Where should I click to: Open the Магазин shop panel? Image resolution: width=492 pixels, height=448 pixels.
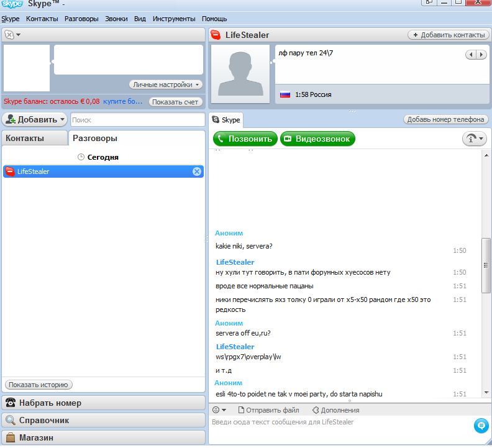(103, 437)
